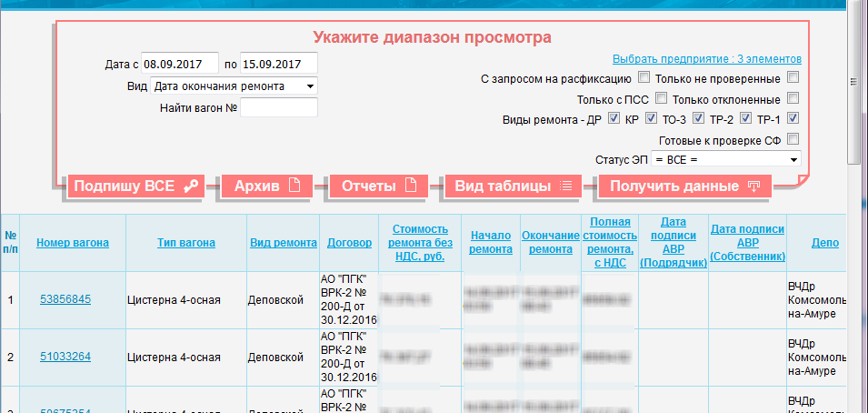
Task: Open wagon number 53856845 link
Action: [65, 299]
